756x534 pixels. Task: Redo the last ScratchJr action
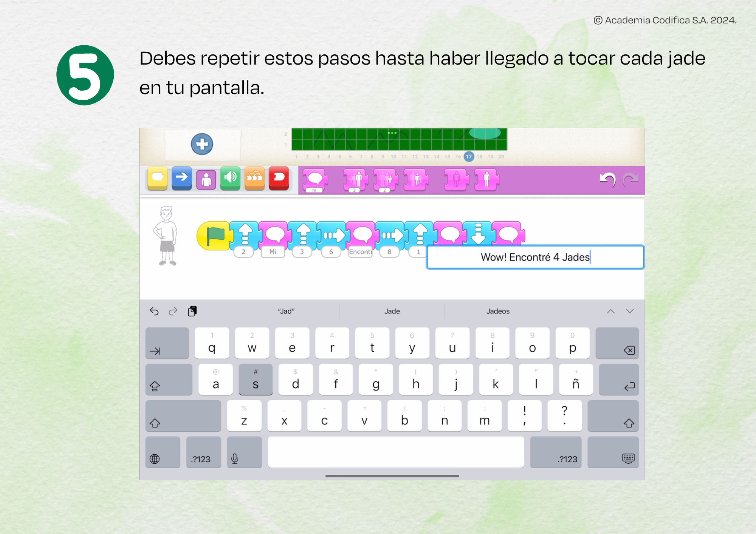point(630,179)
